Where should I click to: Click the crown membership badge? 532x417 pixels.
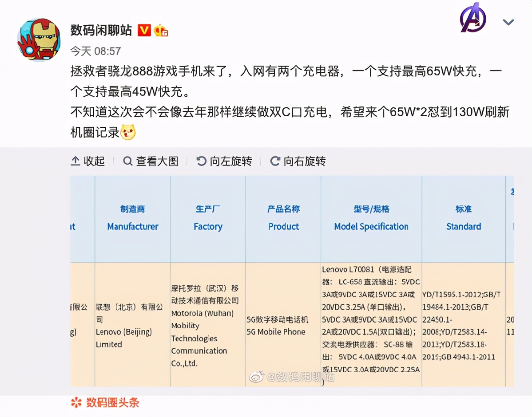(x=161, y=31)
